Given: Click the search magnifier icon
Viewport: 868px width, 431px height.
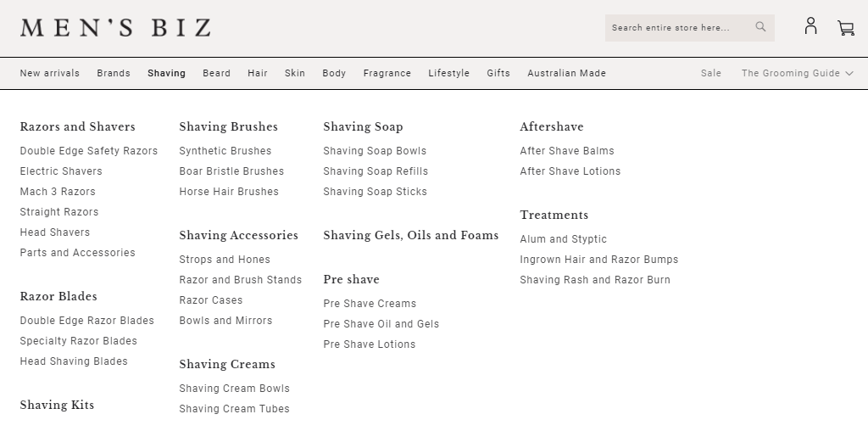Looking at the screenshot, I should 760,26.
